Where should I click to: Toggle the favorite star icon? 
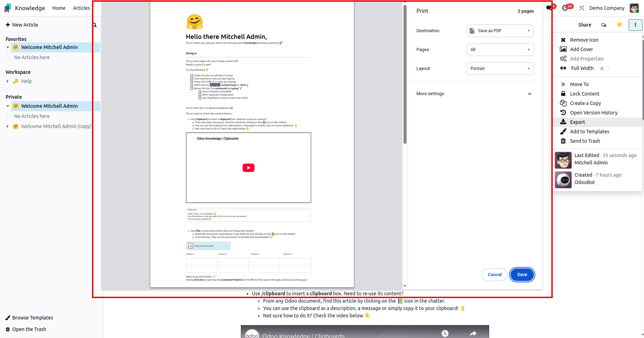click(x=620, y=24)
